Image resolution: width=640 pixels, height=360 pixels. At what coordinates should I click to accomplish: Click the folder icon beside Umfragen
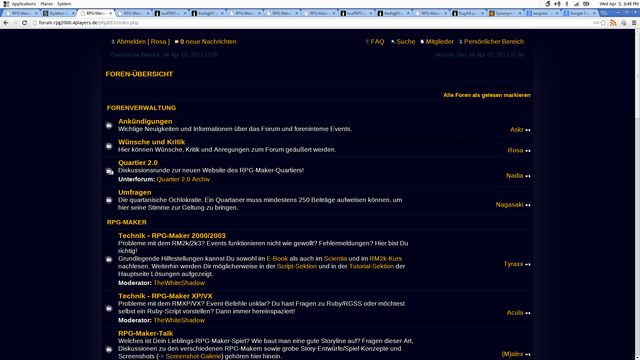tap(109, 200)
